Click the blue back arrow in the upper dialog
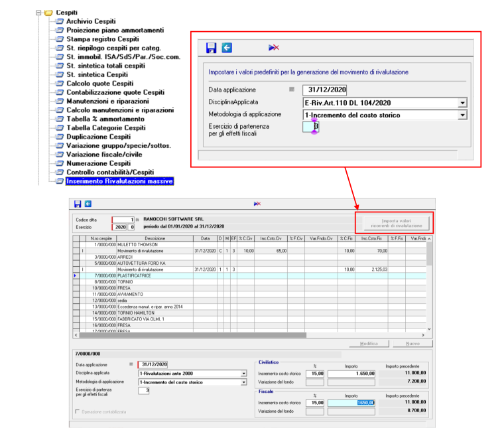Viewport: 504px width, 438px height. click(x=227, y=48)
